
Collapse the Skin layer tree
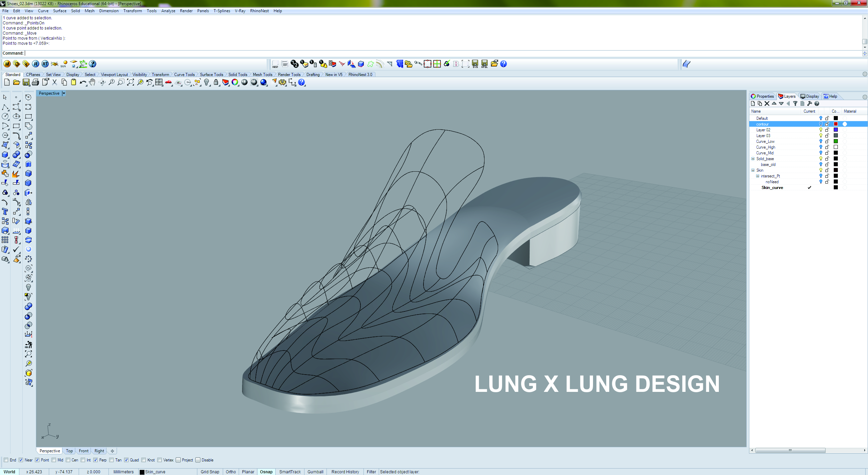coord(753,170)
